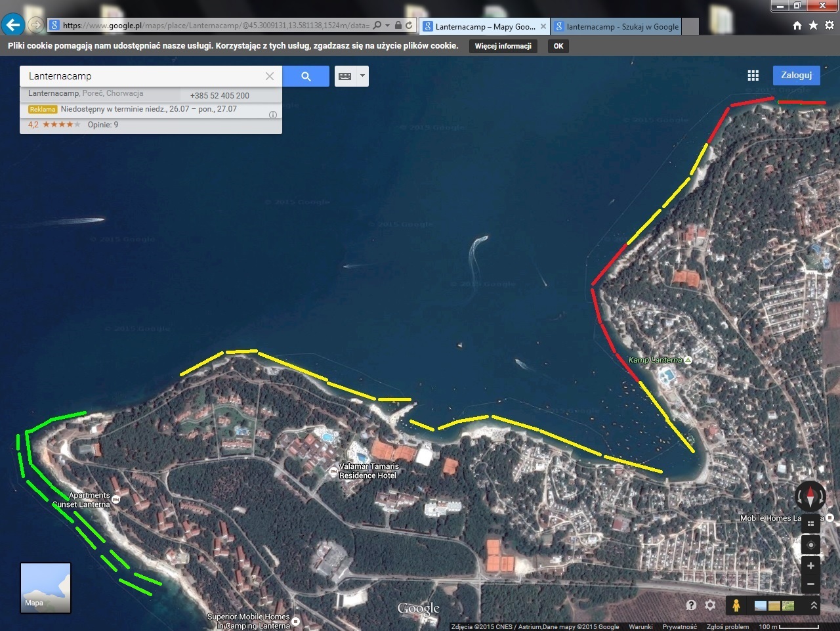Screen dimensions: 840x631
Task: Open the address bar search dropdown arrow
Action: pos(388,26)
